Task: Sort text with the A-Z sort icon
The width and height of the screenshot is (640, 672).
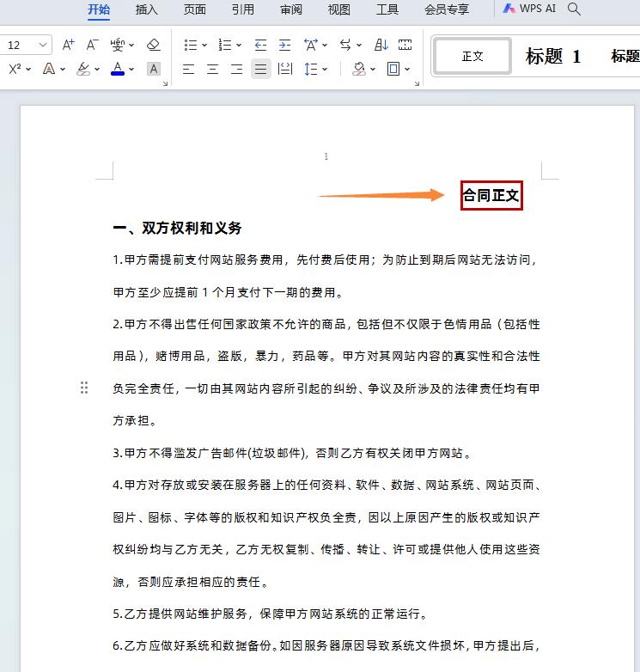Action: click(381, 45)
